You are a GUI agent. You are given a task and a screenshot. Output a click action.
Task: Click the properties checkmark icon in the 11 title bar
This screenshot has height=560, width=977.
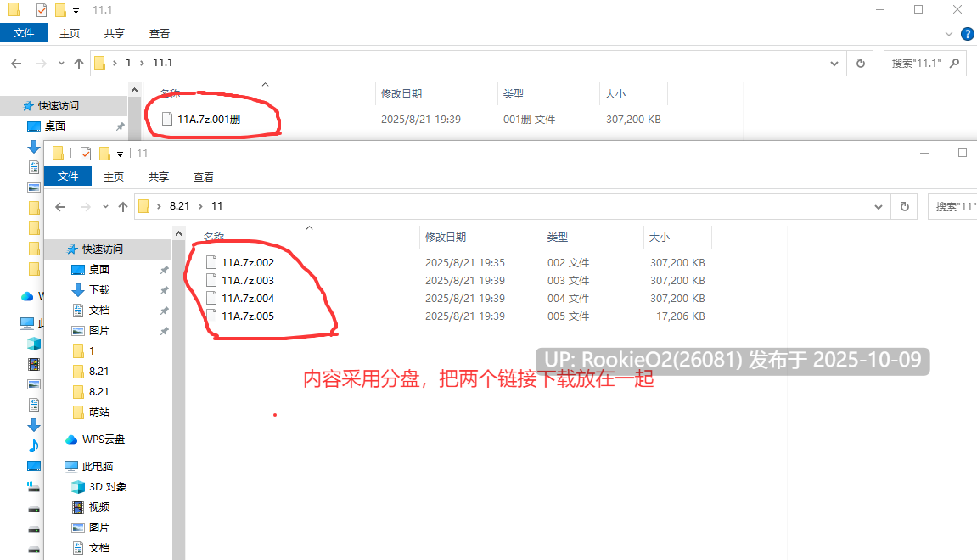coord(86,154)
